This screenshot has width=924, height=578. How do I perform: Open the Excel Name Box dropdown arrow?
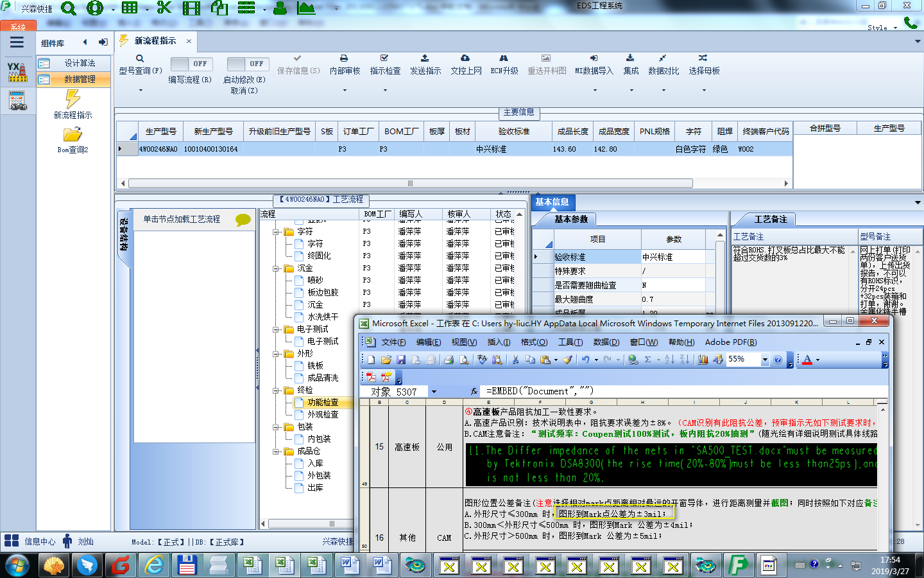point(434,392)
